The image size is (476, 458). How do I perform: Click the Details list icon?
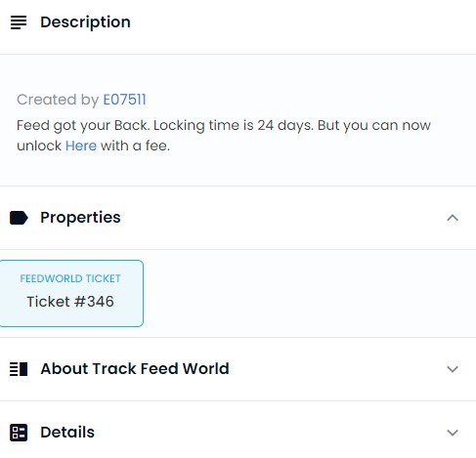19,433
